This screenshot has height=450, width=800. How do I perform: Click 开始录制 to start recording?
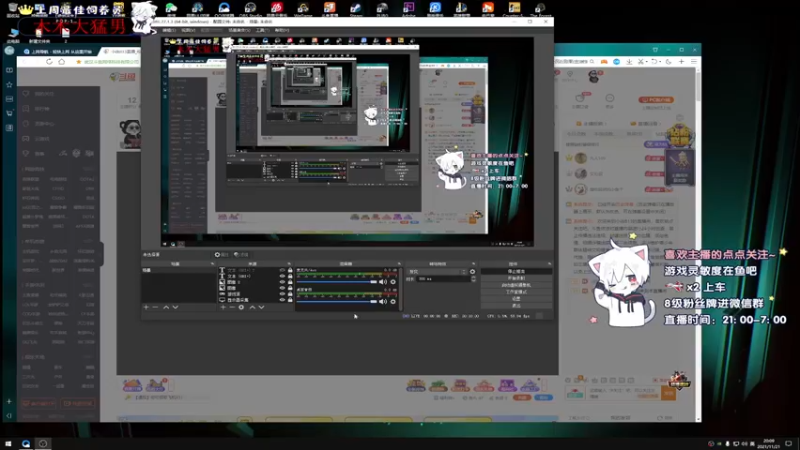tap(516, 278)
